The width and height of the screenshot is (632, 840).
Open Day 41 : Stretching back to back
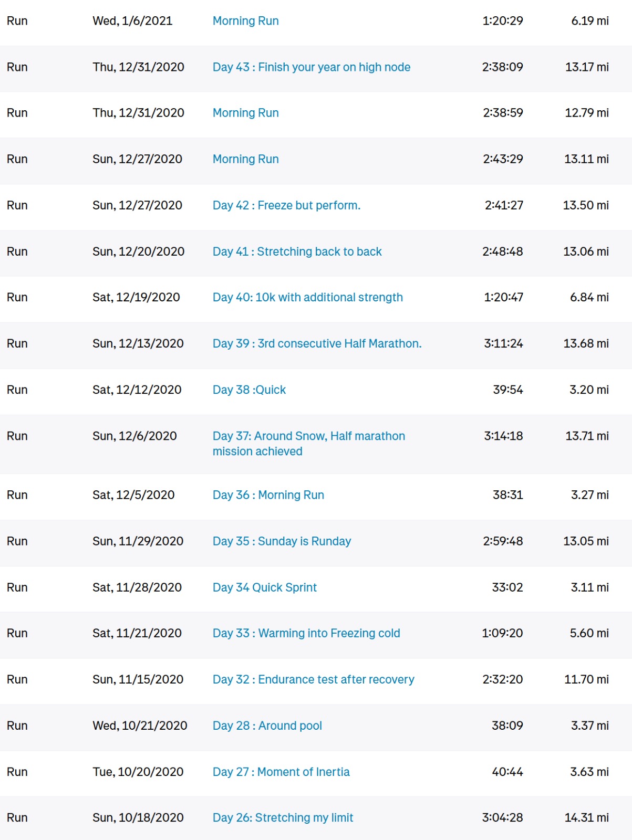coord(297,251)
